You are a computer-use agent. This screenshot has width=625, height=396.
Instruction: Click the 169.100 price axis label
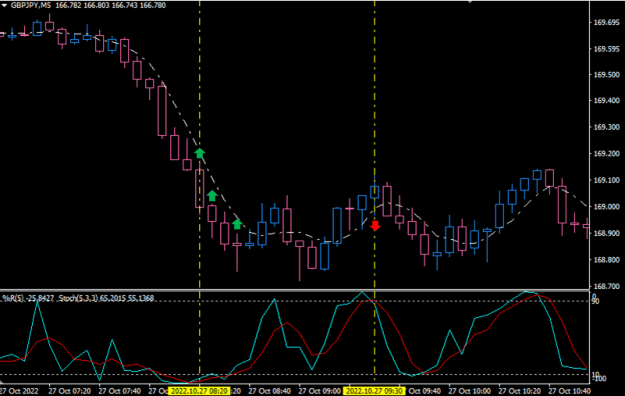pyautogui.click(x=607, y=181)
